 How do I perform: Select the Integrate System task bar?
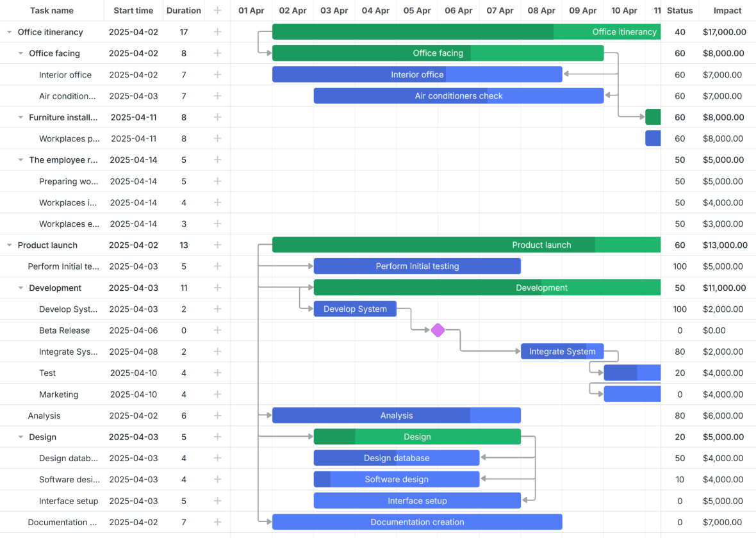[x=562, y=351]
